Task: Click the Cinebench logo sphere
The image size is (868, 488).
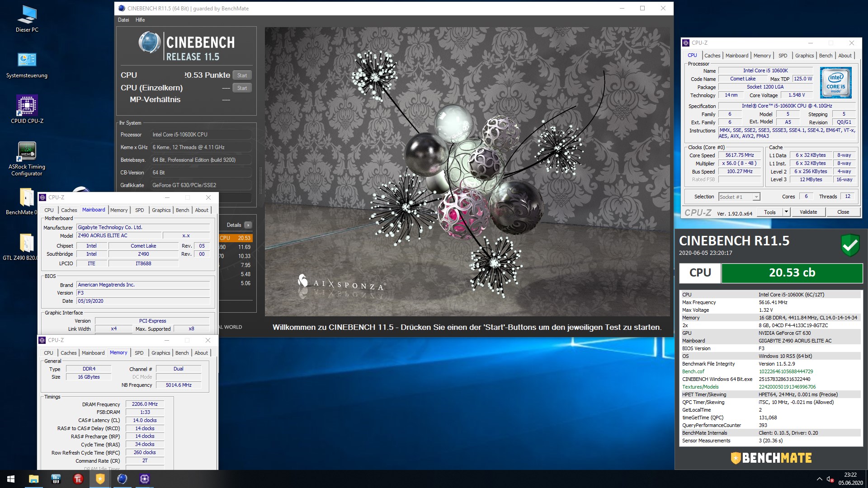Action: pos(150,43)
